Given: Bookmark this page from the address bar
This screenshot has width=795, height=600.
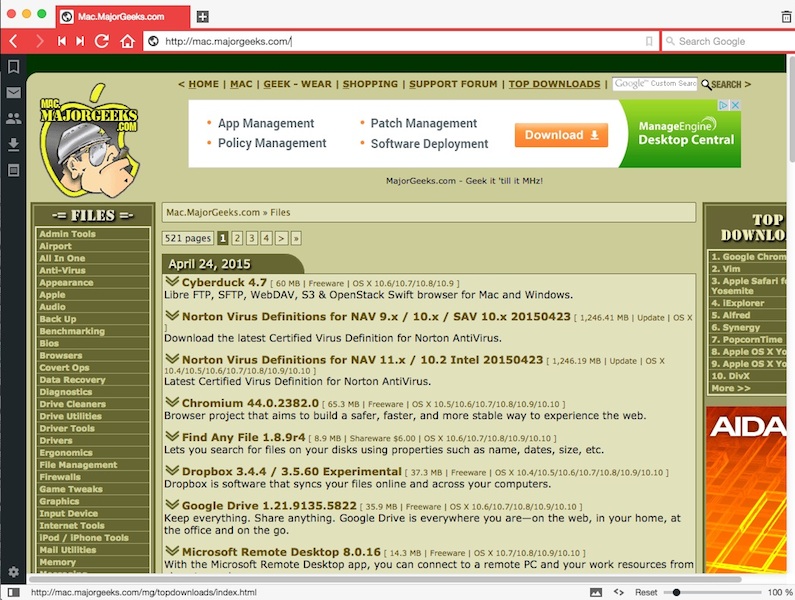Looking at the screenshot, I should click(x=649, y=41).
